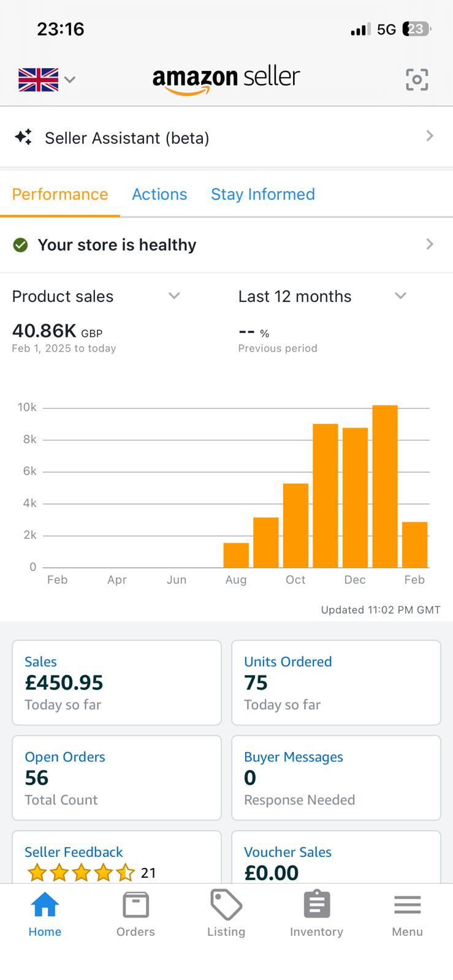Viewport: 453px width, 980px height.
Task: Tap the barcode scan camera icon
Action: click(x=417, y=80)
